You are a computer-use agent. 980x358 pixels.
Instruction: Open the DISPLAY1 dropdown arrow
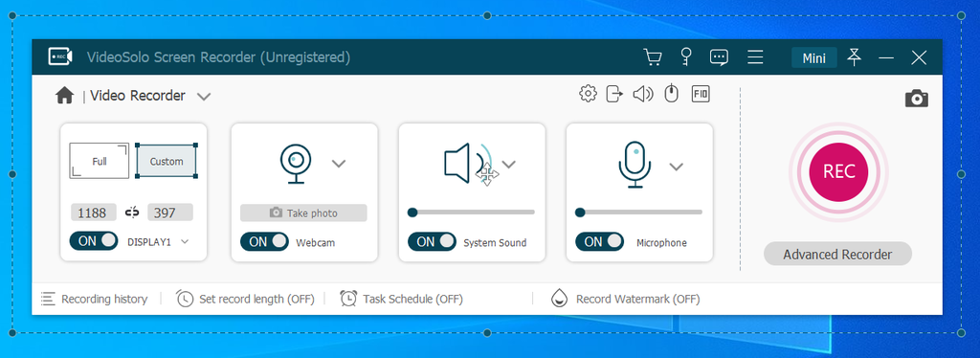coord(185,241)
